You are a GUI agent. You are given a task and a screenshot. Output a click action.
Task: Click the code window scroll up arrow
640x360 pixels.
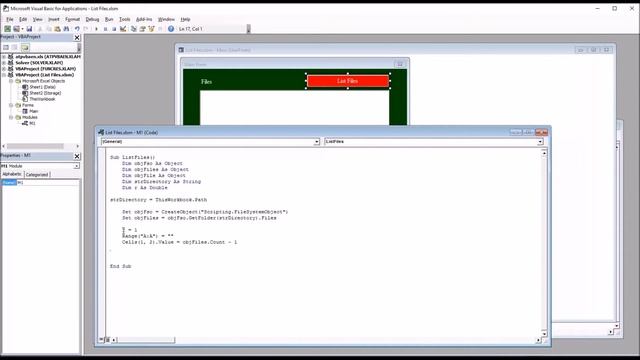click(544, 153)
